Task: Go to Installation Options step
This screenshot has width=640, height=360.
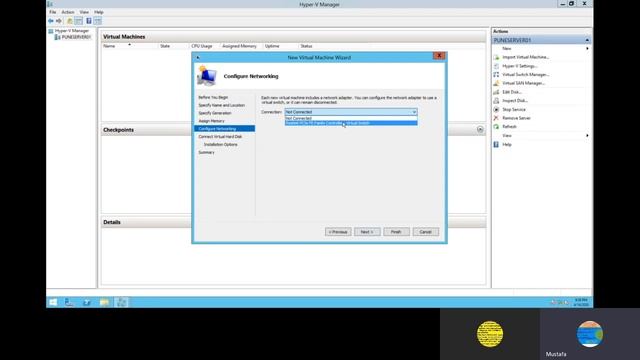Action: coord(220,144)
